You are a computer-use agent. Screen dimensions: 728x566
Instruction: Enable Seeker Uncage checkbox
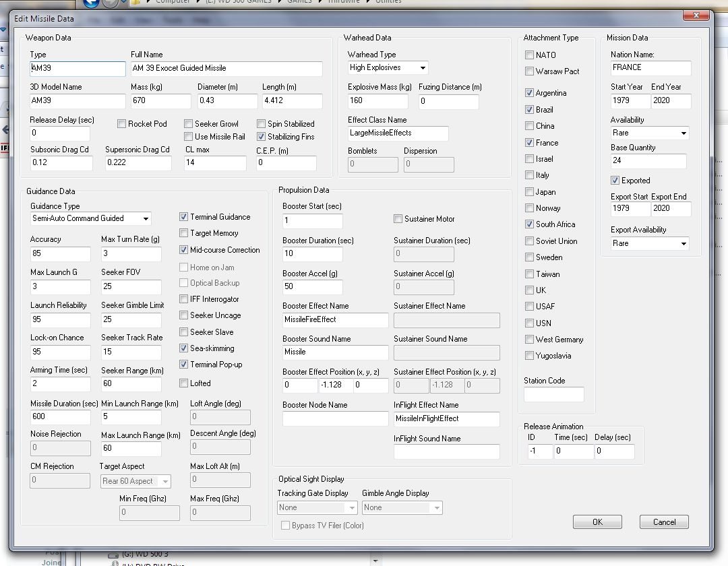[x=183, y=315]
